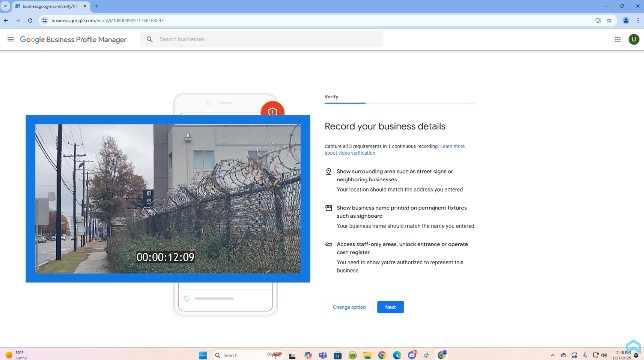Viewport: 644px width, 360px height.
Task: Open the main hamburger menu
Action: [x=11, y=39]
